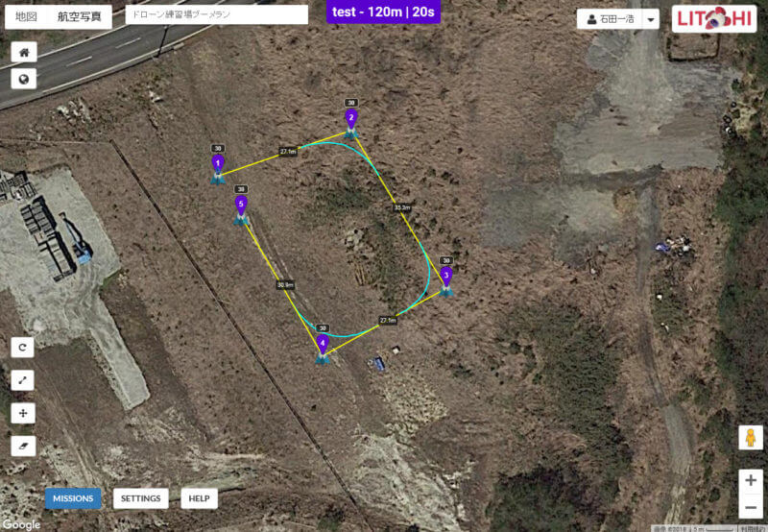Image resolution: width=768 pixels, height=532 pixels.
Task: Zoom in with the plus button
Action: 751,480
